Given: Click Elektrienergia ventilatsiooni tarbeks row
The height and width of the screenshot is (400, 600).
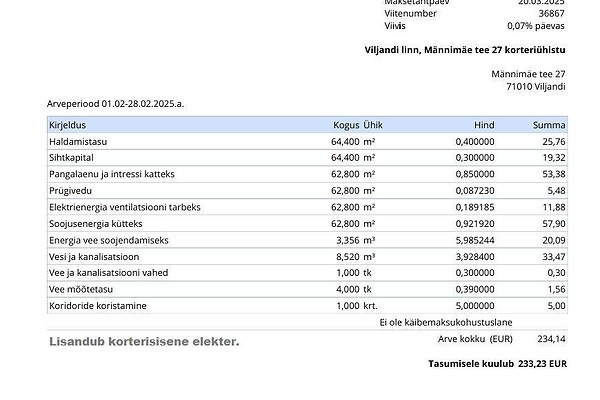Looking at the screenshot, I should tap(124, 207).
